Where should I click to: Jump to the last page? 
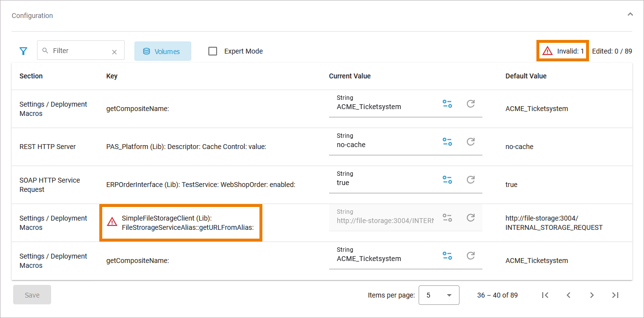point(615,295)
